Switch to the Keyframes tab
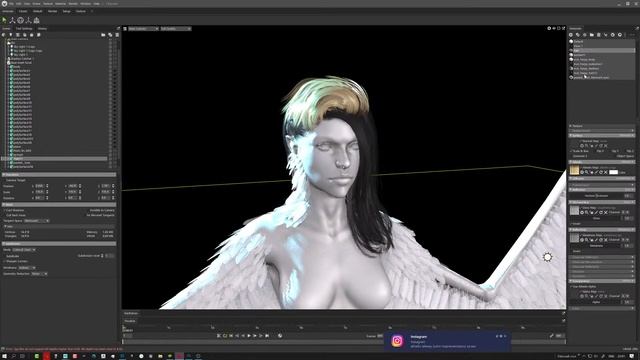 (131, 313)
